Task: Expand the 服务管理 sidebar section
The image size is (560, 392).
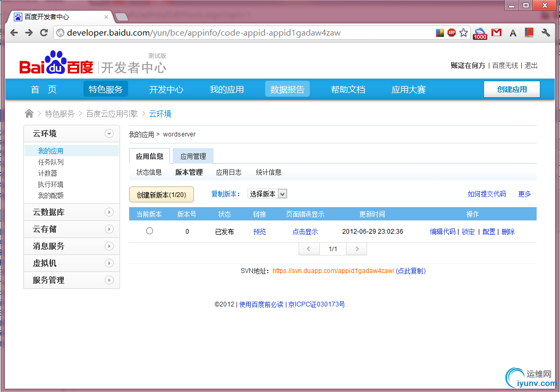Action: point(109,280)
